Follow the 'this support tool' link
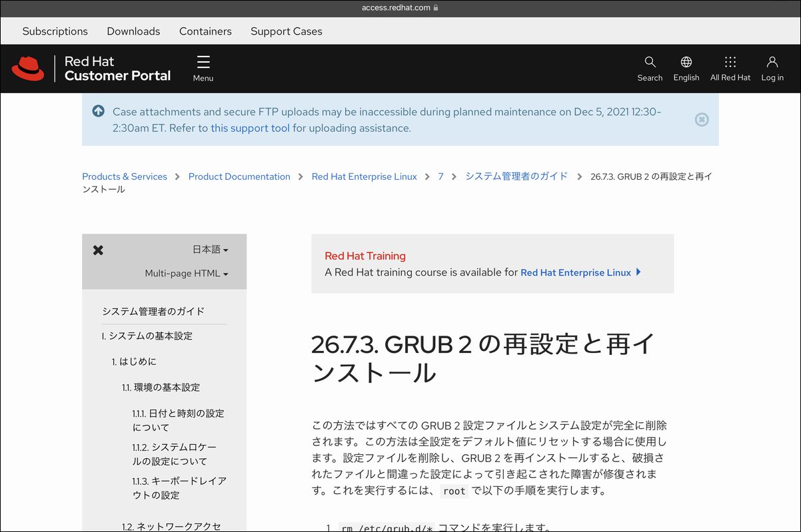The height and width of the screenshot is (532, 801). coord(251,128)
